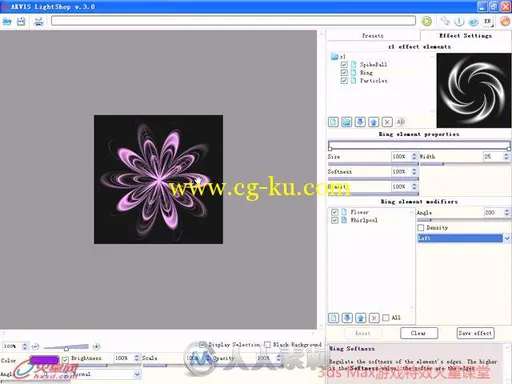Click the orange AKVIS logo icon
This screenshot has width=512, height=384.
point(505,21)
